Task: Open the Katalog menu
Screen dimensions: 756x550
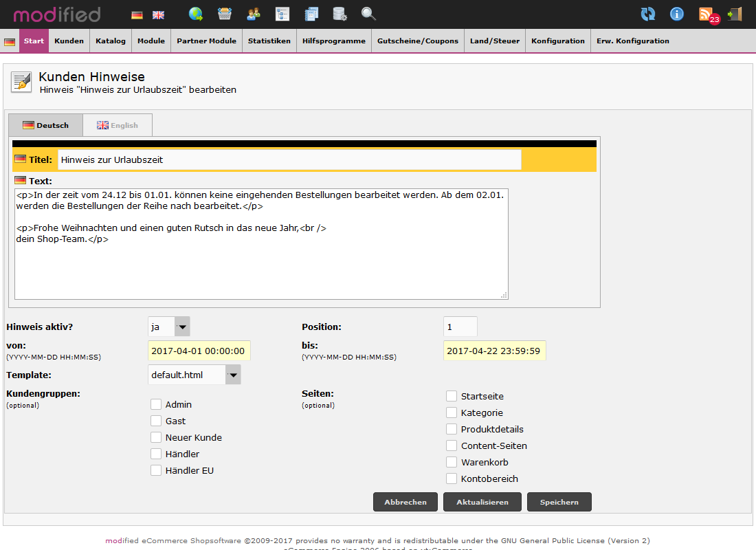Action: pyautogui.click(x=111, y=41)
